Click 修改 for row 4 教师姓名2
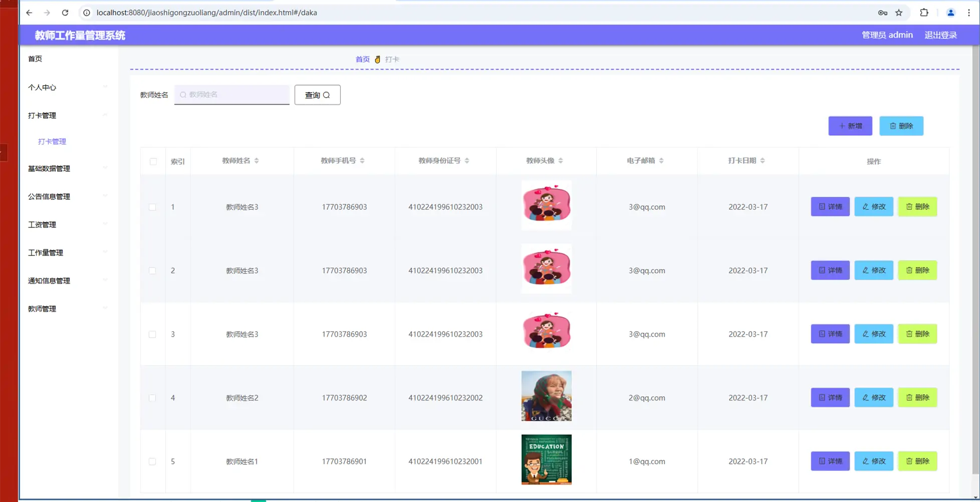Image resolution: width=980 pixels, height=502 pixels. coord(874,397)
